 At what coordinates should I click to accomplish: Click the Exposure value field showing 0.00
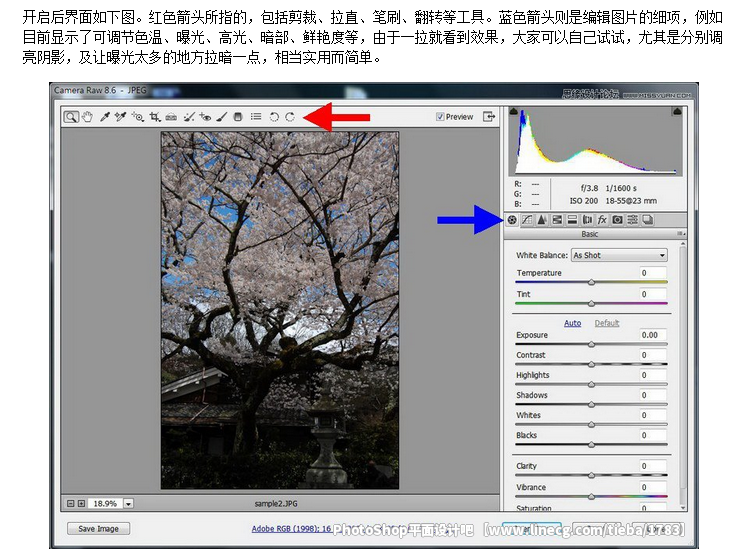[x=653, y=335]
